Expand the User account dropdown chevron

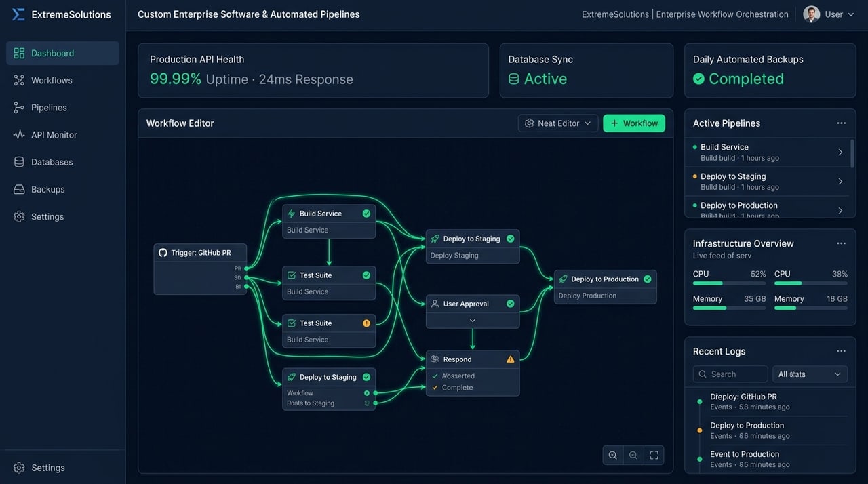[x=851, y=14]
